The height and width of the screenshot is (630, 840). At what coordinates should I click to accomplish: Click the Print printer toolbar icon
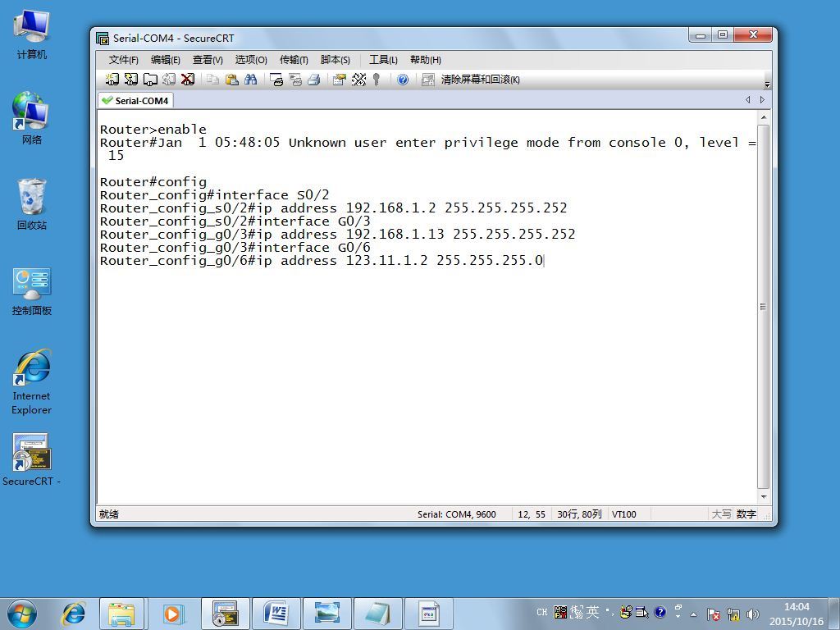[314, 80]
